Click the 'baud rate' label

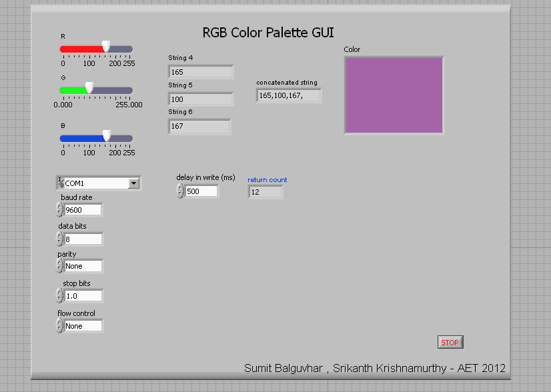[x=77, y=197]
